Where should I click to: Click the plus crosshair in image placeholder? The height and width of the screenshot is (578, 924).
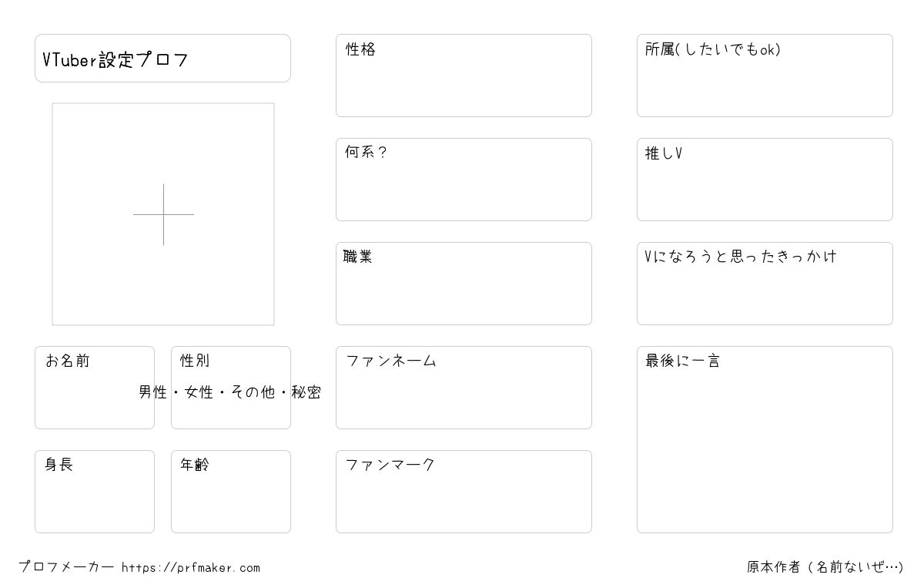(163, 214)
